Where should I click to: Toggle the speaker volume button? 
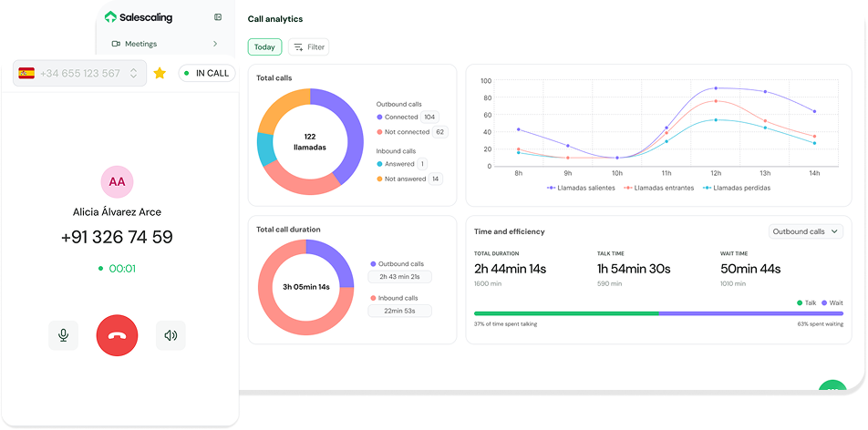(170, 335)
